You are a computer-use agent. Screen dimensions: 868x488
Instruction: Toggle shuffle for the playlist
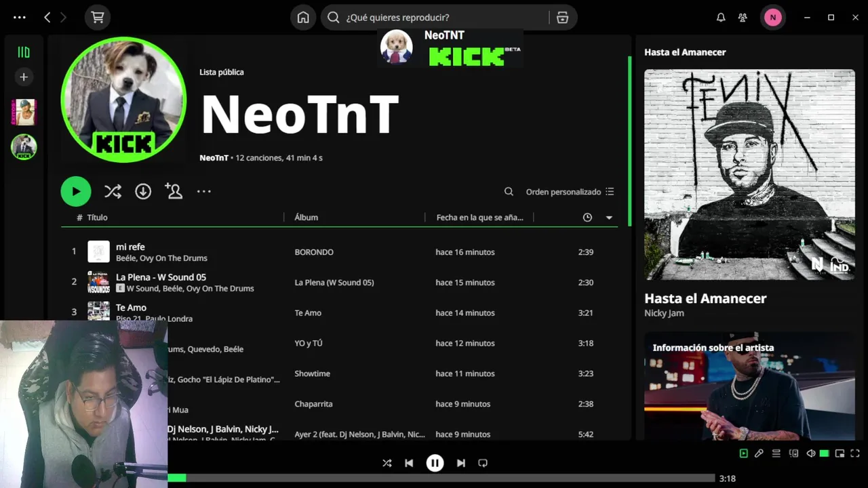[113, 192]
